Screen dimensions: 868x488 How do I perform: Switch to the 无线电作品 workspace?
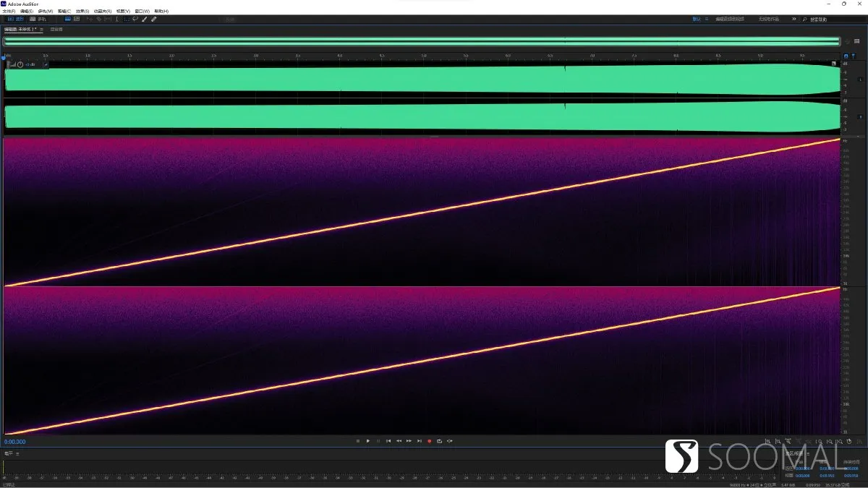769,19
